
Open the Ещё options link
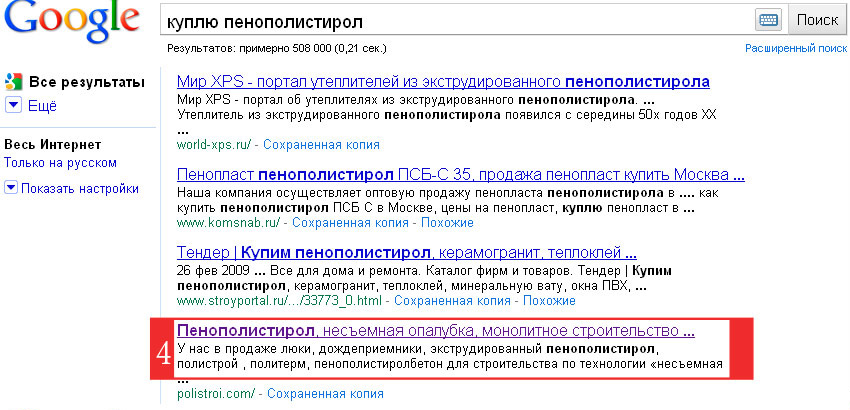click(x=42, y=106)
